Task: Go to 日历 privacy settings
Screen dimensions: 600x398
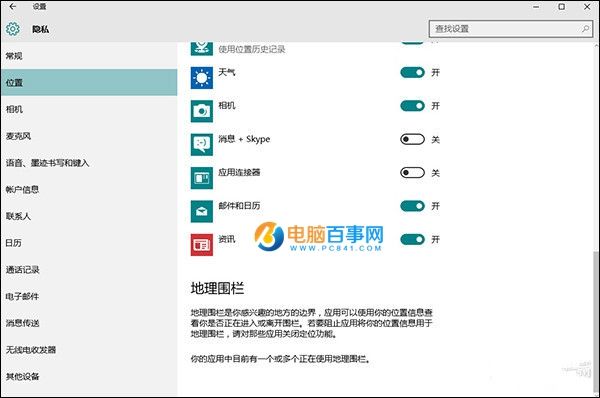Action: [x=89, y=243]
